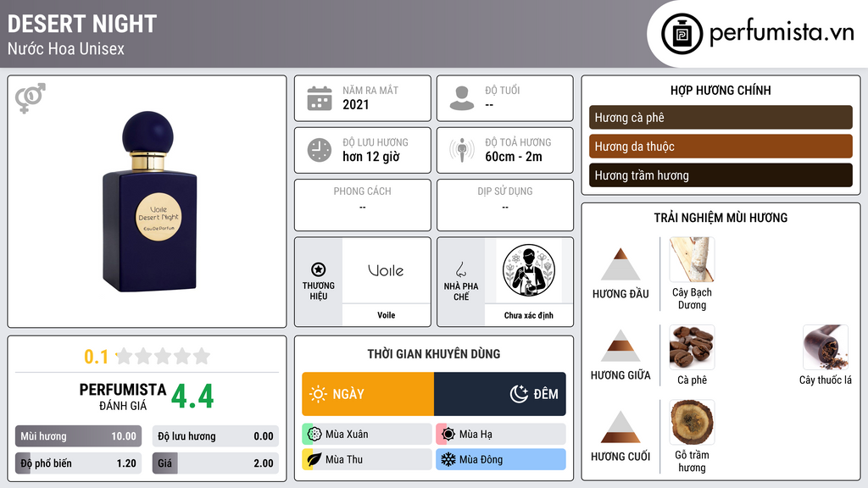
Task: Choose the Mùa Đông season row
Action: pyautogui.click(x=501, y=459)
